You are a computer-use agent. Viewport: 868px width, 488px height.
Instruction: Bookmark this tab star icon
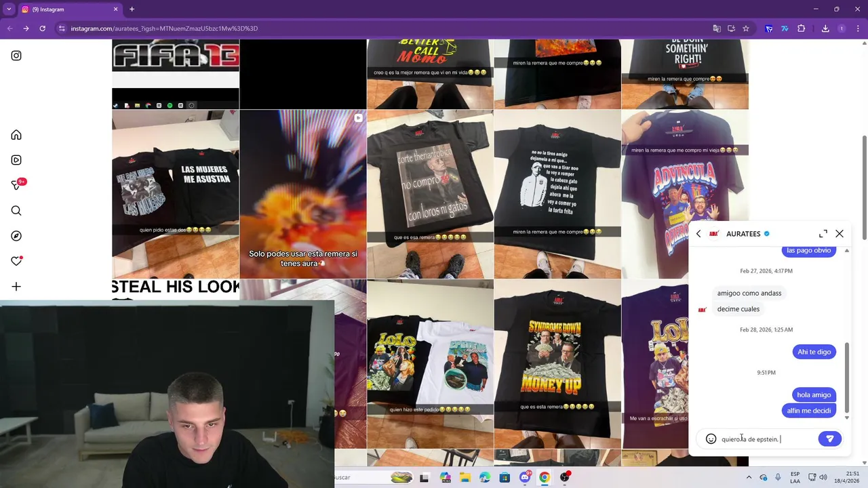pyautogui.click(x=746, y=28)
